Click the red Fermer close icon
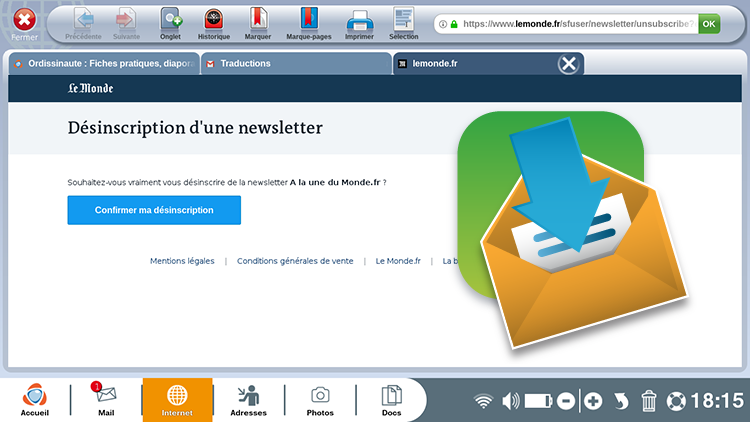This screenshot has width=750, height=422. click(x=24, y=20)
